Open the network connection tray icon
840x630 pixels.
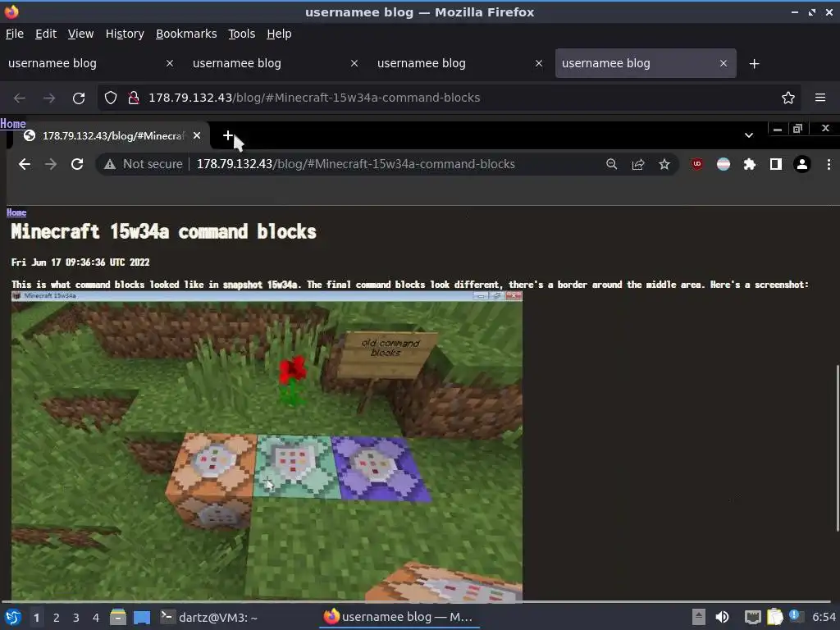click(x=753, y=617)
